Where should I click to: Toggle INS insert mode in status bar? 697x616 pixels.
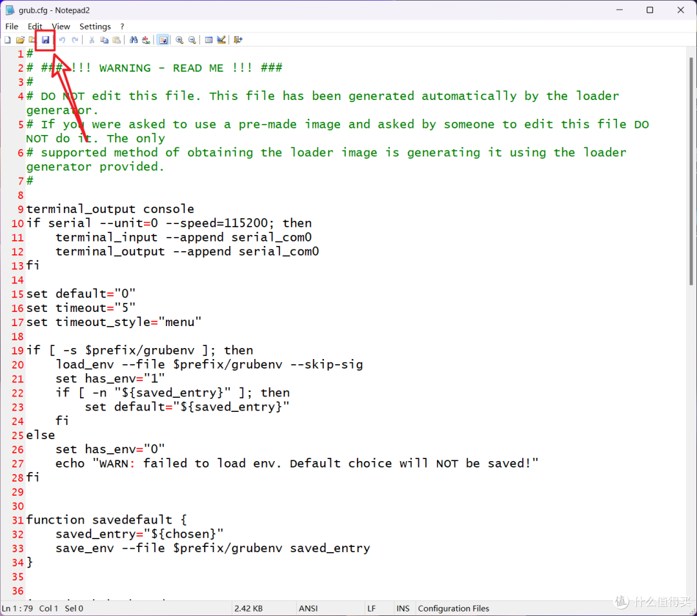(403, 608)
